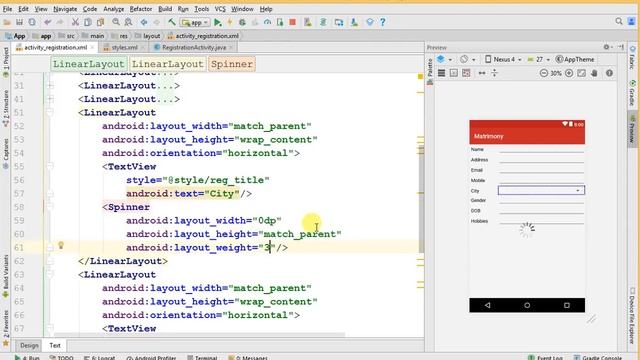Viewport: 640px width, 360px height.
Task: Open the Terminal tool window
Action: point(202,358)
